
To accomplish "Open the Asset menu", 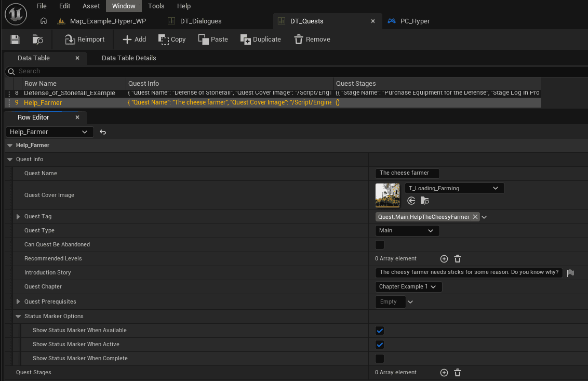I will click(x=91, y=6).
